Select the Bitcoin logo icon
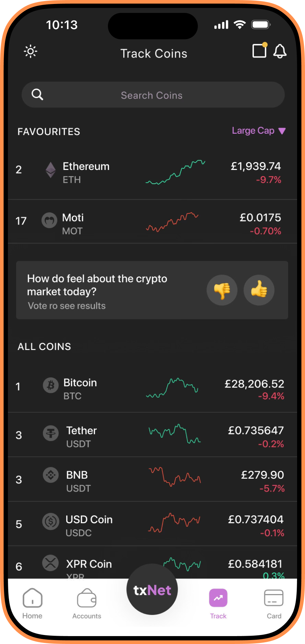 [51, 386]
